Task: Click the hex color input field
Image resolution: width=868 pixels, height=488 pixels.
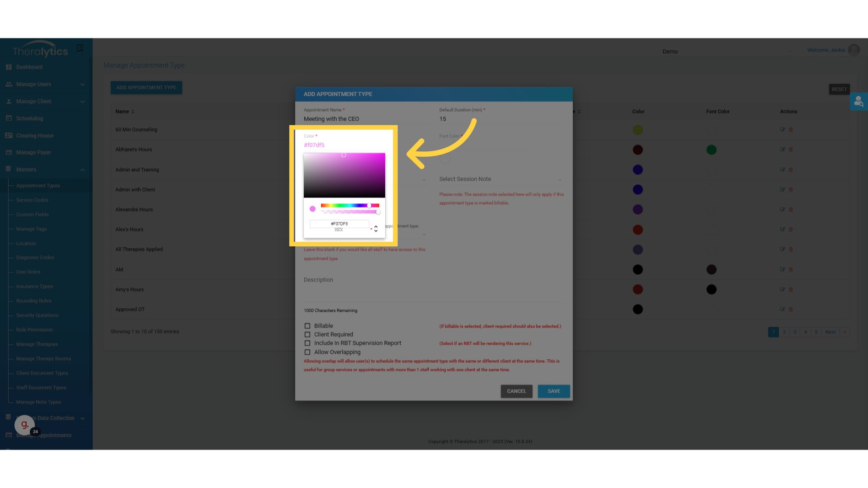Action: [339, 224]
